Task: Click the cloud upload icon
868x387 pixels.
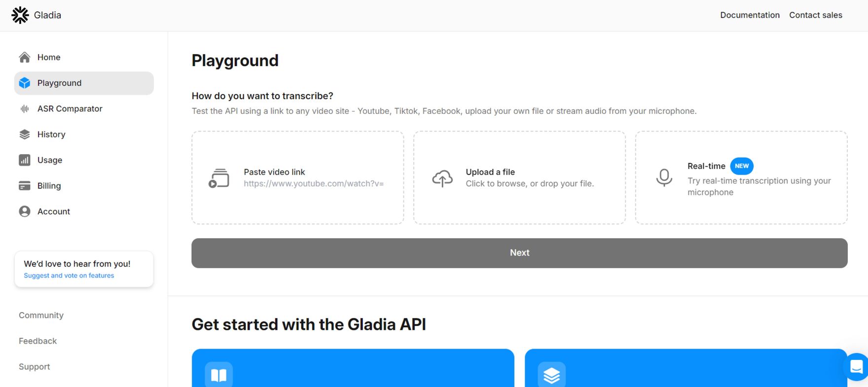Action: (x=442, y=178)
